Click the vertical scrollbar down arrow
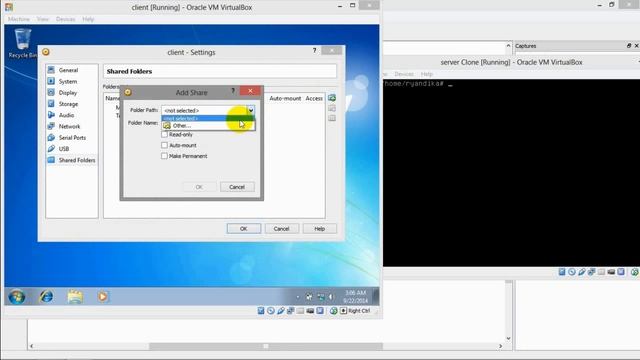This screenshot has height=360, width=640. click(508, 338)
